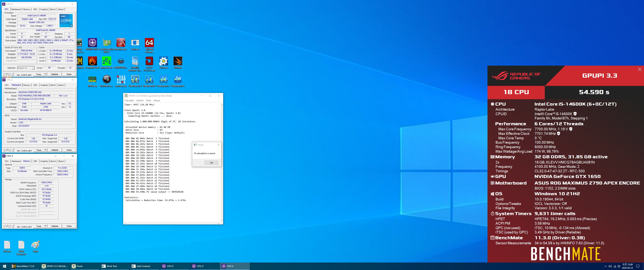The height and width of the screenshot is (270, 644).
Task: Open GEEK Bench.txt file on desktop
Action: pyautogui.click(x=21, y=248)
